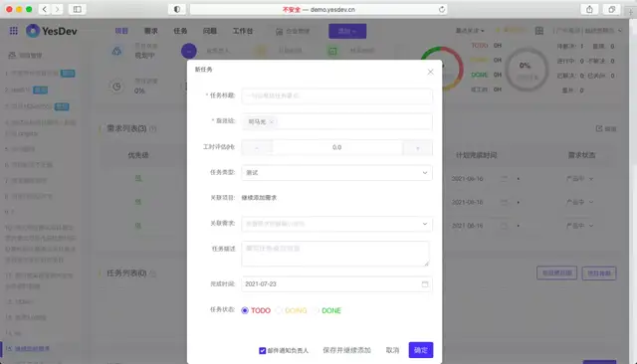Screen dimensions: 637x364
Task: Open the 任务类型 dropdown
Action: click(x=336, y=173)
